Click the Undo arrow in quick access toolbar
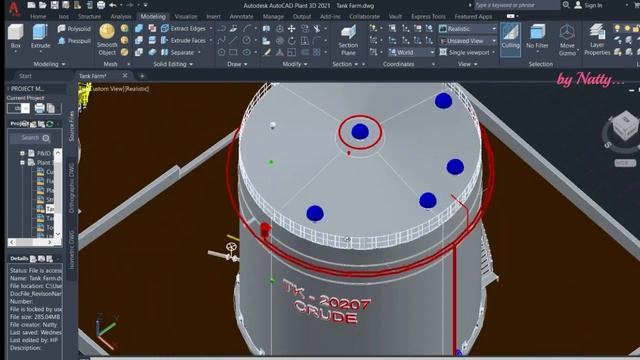This screenshot has width=640, height=360. [113, 5]
